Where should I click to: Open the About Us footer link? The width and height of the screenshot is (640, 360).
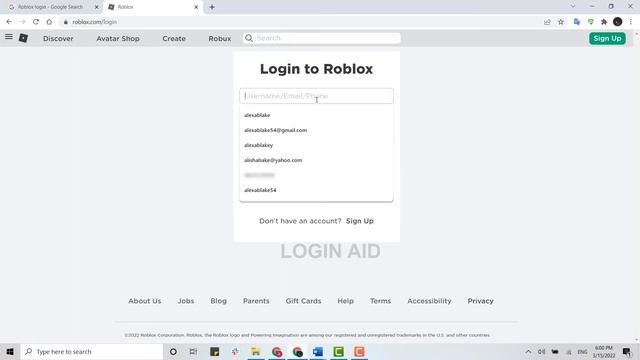coord(144,301)
